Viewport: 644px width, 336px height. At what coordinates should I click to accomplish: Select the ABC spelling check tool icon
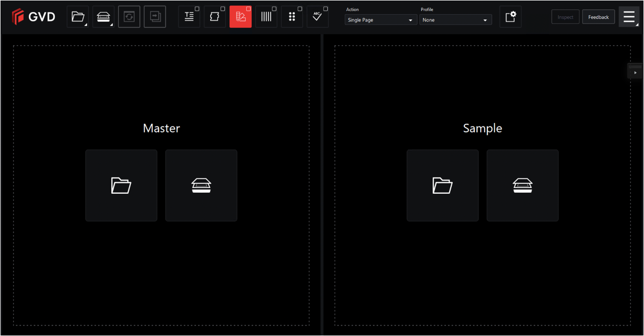[317, 17]
